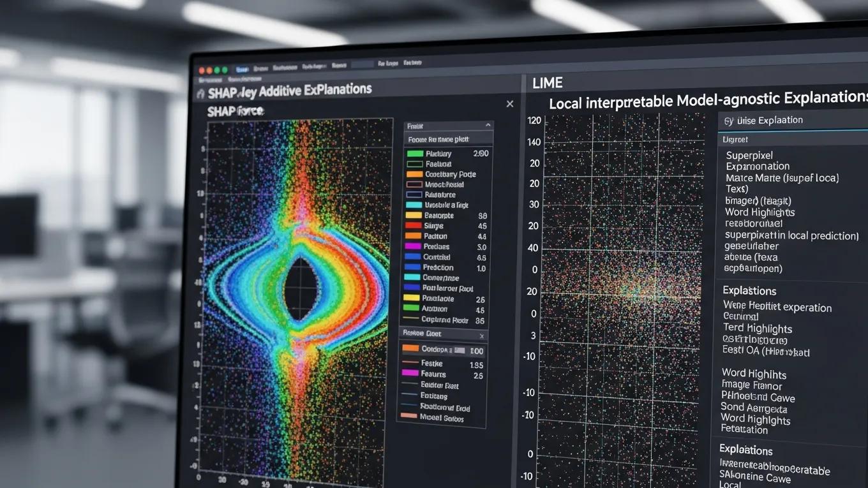Click the orange swatch next to Padton
868x488 pixels.
point(414,236)
